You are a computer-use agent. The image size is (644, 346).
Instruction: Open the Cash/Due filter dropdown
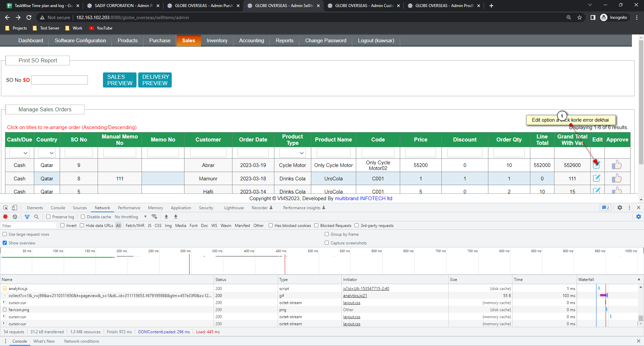tap(19, 153)
